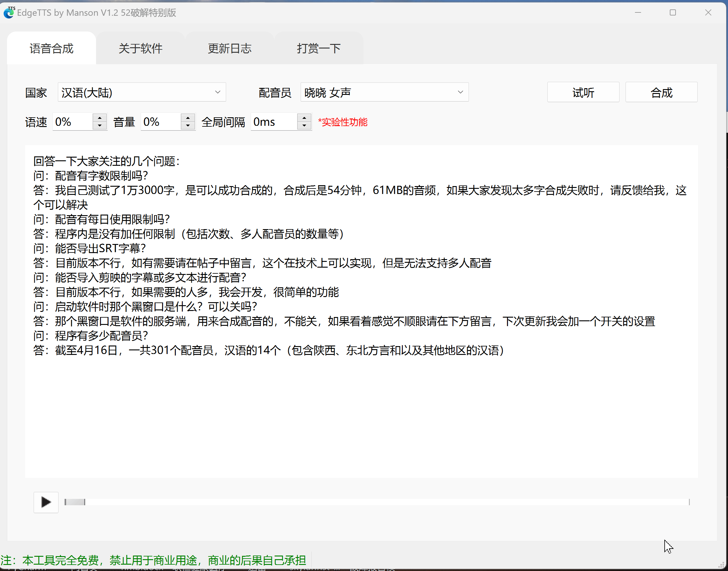Click the 语速 percentage input field

tap(72, 122)
